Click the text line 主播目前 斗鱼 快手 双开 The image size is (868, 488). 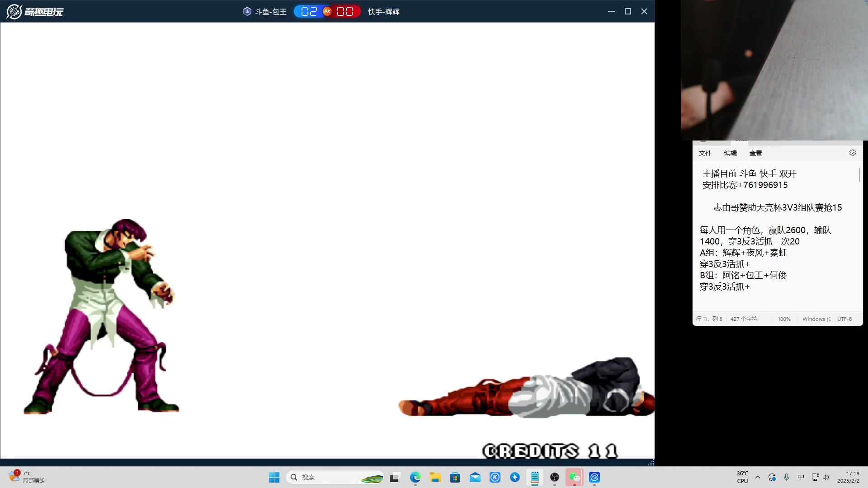tap(750, 174)
